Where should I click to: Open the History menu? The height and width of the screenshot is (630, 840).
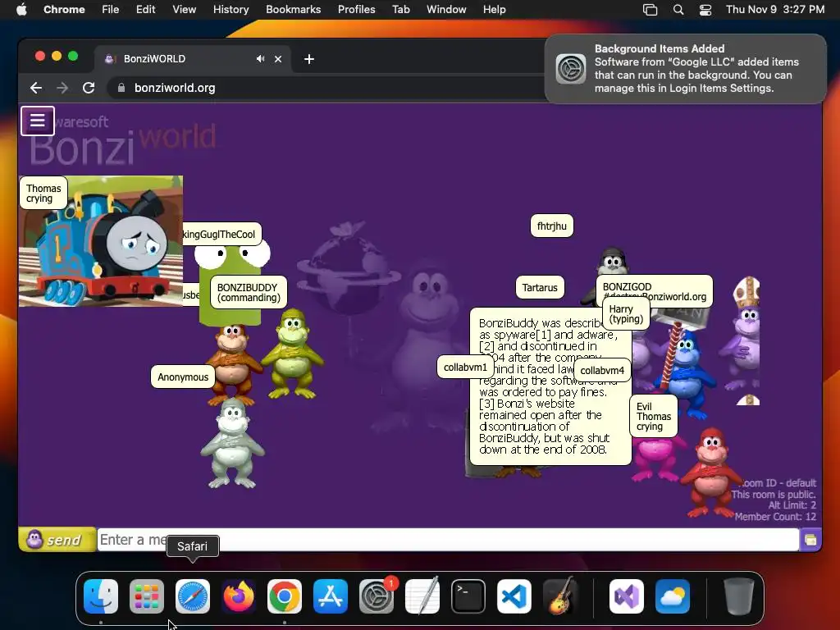click(x=231, y=9)
